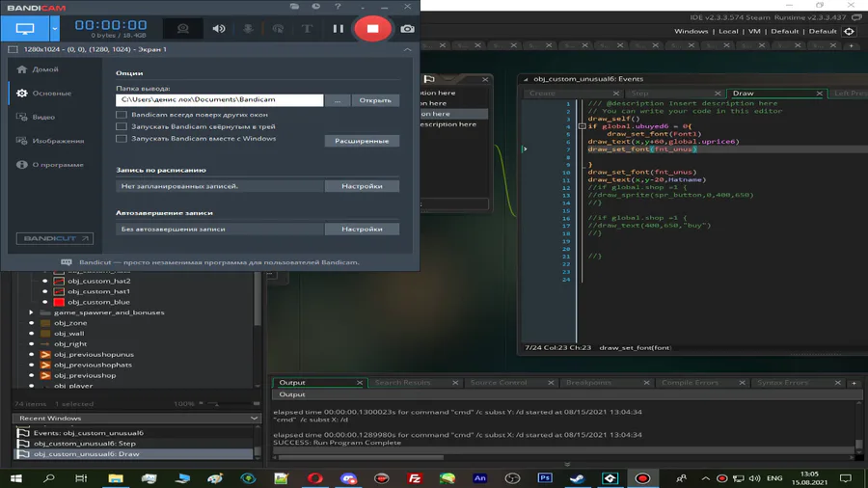
Task: Collapse the code fold marker at line 5
Action: click(x=582, y=126)
